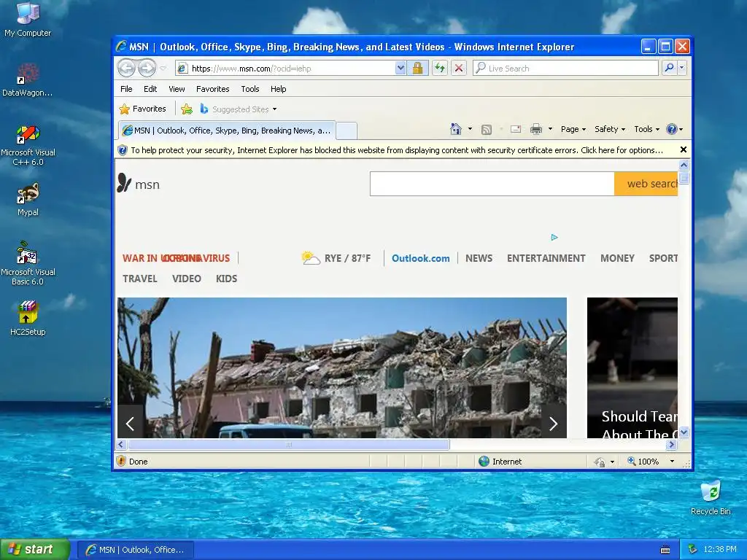Image resolution: width=747 pixels, height=560 pixels.
Task: Open the Tools command bar dropdown
Action: pyautogui.click(x=646, y=129)
